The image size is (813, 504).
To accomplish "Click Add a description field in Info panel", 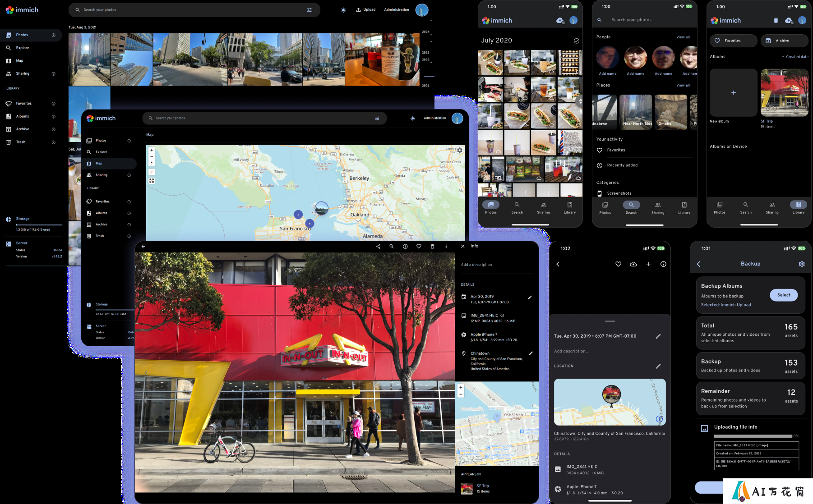I will tap(497, 265).
